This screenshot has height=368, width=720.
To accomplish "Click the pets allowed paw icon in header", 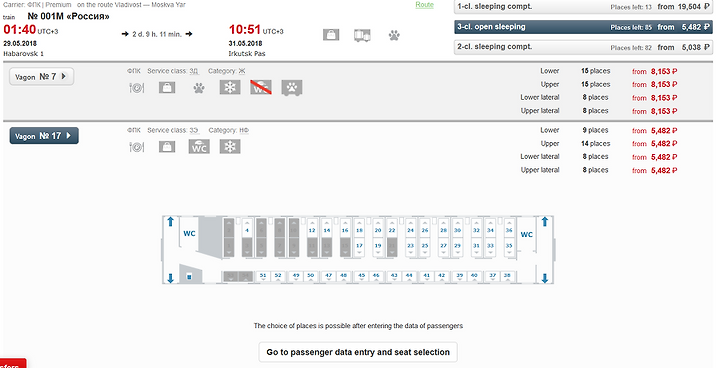I will coord(394,35).
